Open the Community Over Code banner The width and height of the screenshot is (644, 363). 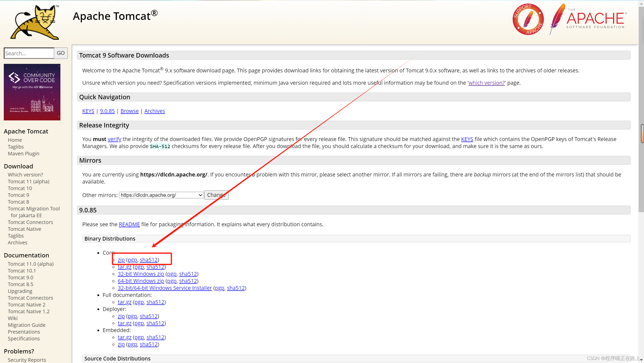click(x=32, y=92)
